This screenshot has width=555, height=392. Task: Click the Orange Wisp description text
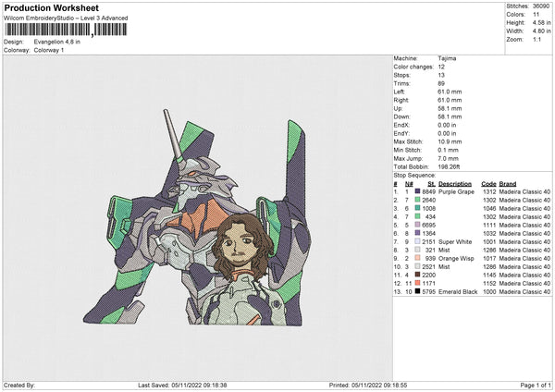tap(456, 259)
